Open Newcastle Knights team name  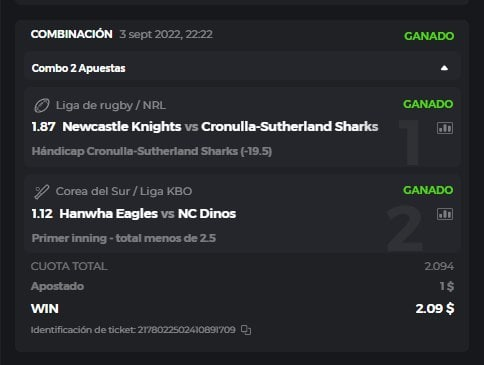(122, 127)
